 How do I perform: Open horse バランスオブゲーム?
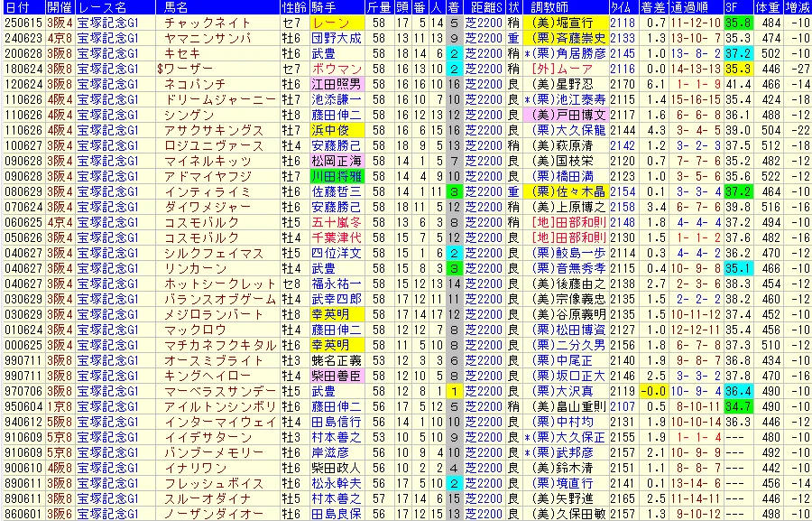click(220, 299)
